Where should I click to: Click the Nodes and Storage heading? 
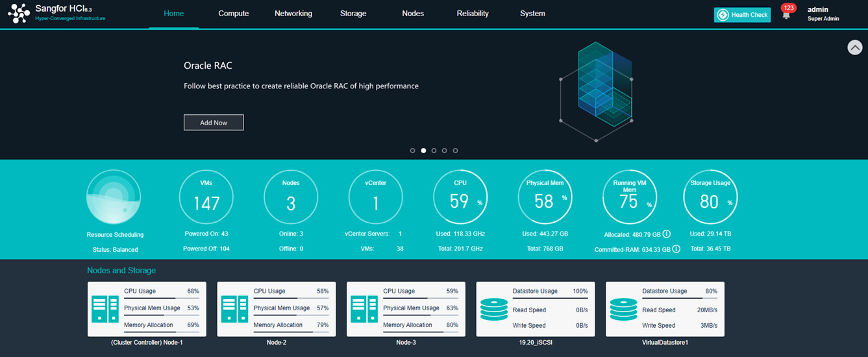[x=121, y=271]
